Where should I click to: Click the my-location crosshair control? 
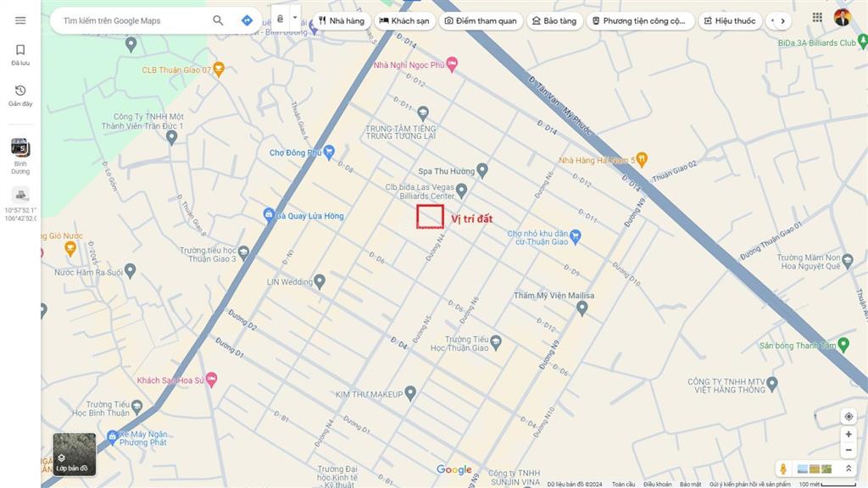849,416
